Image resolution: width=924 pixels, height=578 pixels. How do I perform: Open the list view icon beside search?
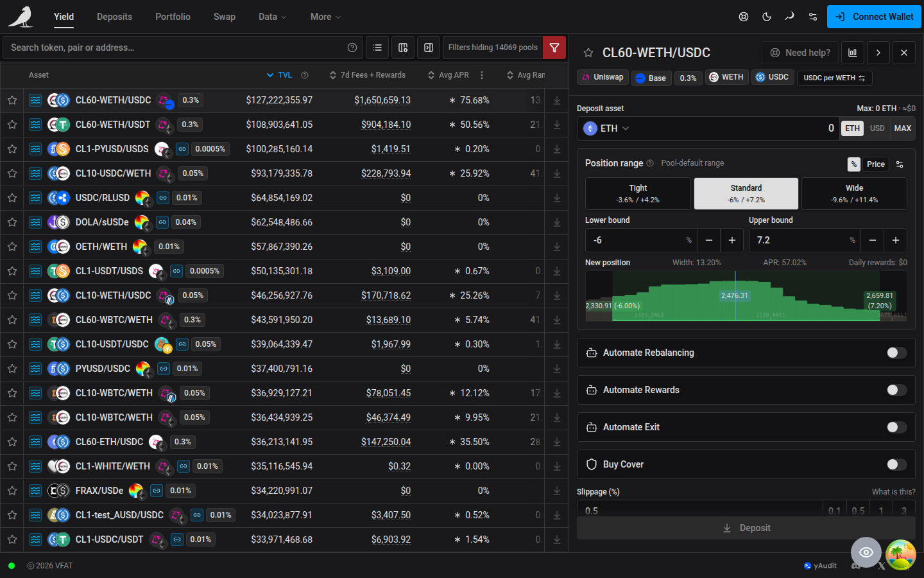point(377,48)
